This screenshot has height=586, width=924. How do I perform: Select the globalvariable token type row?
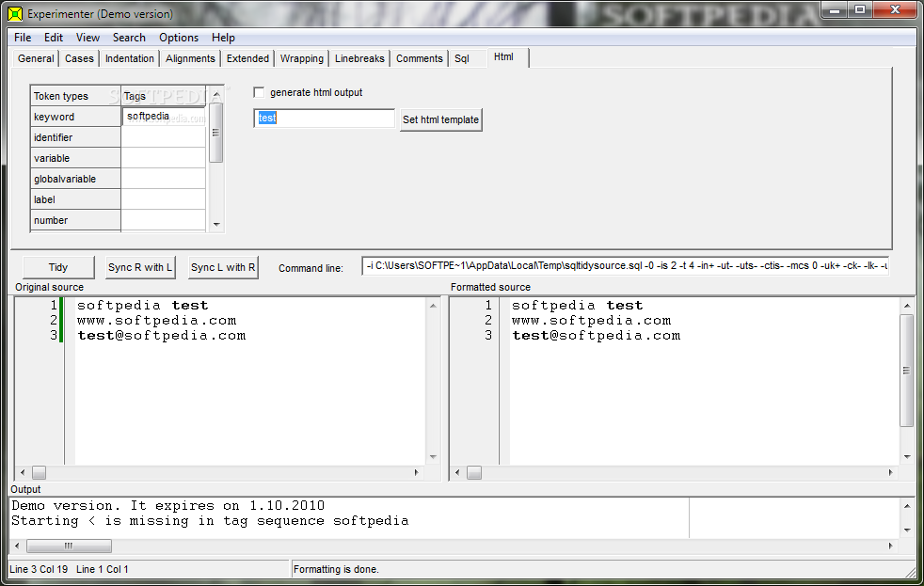[x=75, y=179]
